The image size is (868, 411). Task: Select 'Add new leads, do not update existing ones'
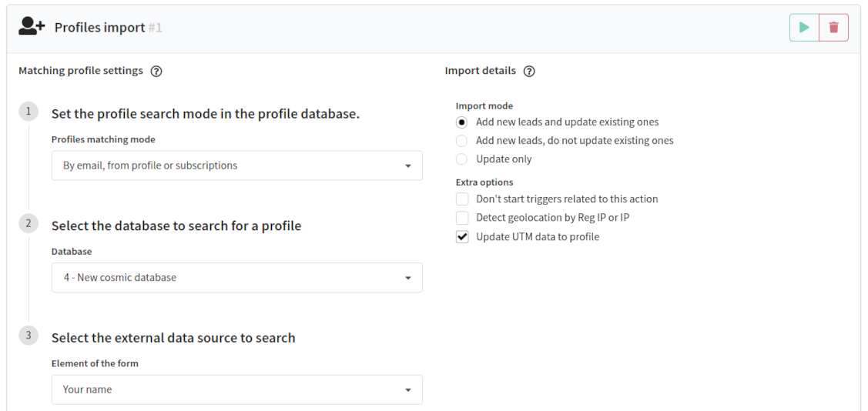pyautogui.click(x=461, y=141)
